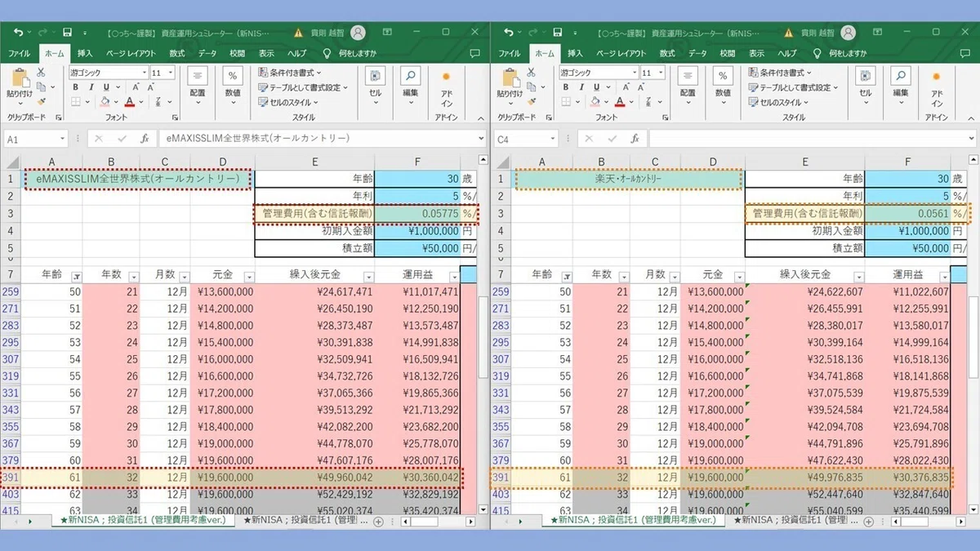
Task: Expand formula bar in right window
Action: 971,139
